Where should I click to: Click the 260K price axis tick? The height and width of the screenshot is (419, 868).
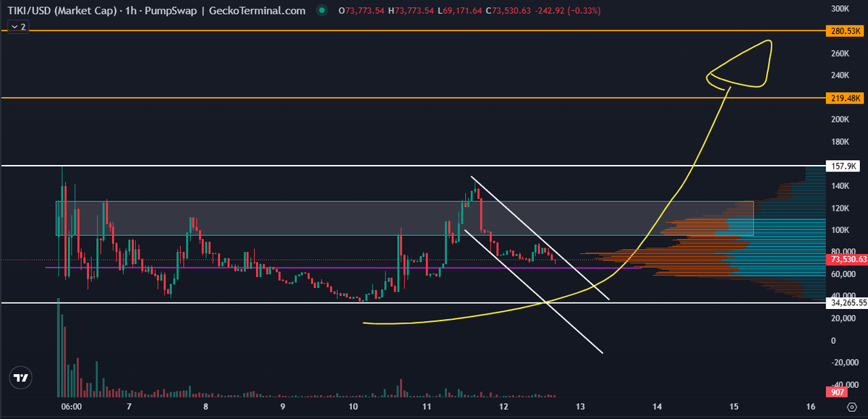click(x=840, y=54)
